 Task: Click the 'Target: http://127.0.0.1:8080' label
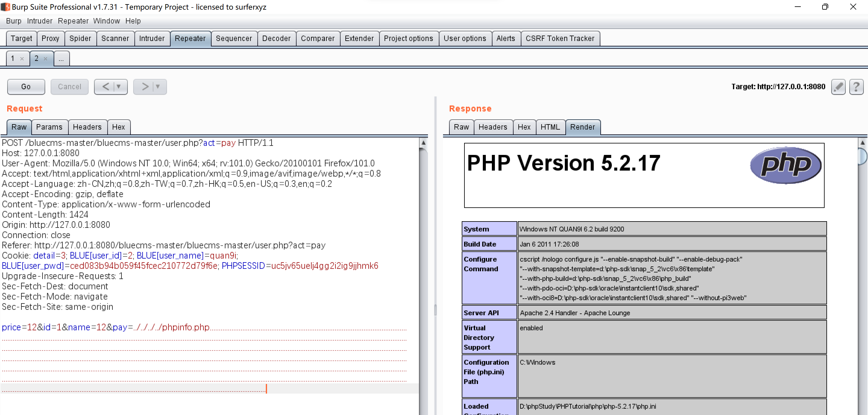pyautogui.click(x=778, y=87)
